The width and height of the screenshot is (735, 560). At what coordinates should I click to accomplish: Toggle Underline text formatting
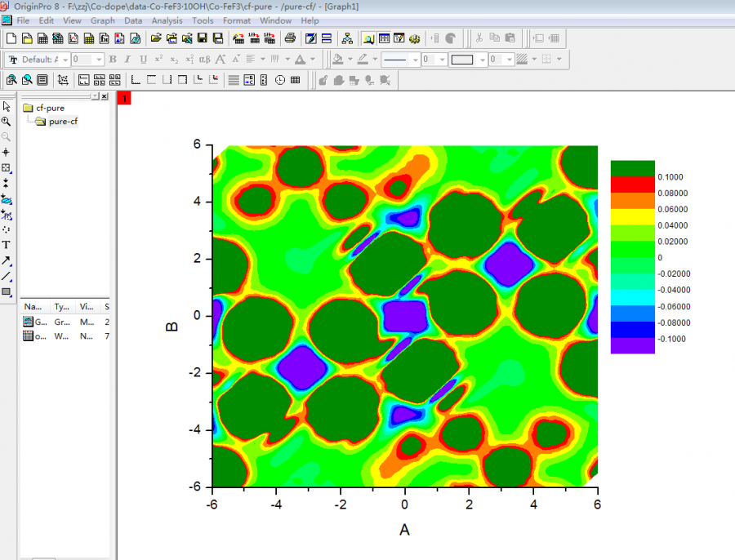tap(143, 60)
